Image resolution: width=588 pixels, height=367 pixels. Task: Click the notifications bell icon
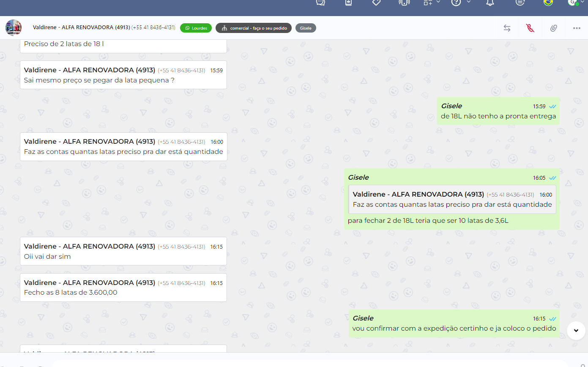pyautogui.click(x=490, y=3)
